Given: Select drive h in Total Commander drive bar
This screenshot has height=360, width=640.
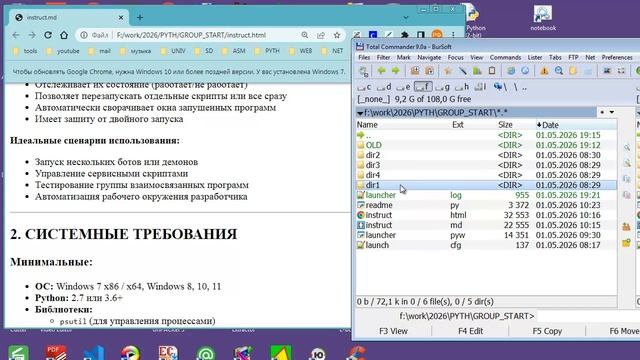Looking at the screenshot, I should [x=462, y=87].
